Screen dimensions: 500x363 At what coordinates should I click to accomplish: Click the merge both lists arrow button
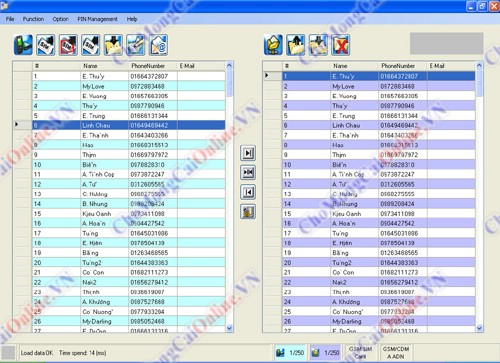pyautogui.click(x=248, y=172)
